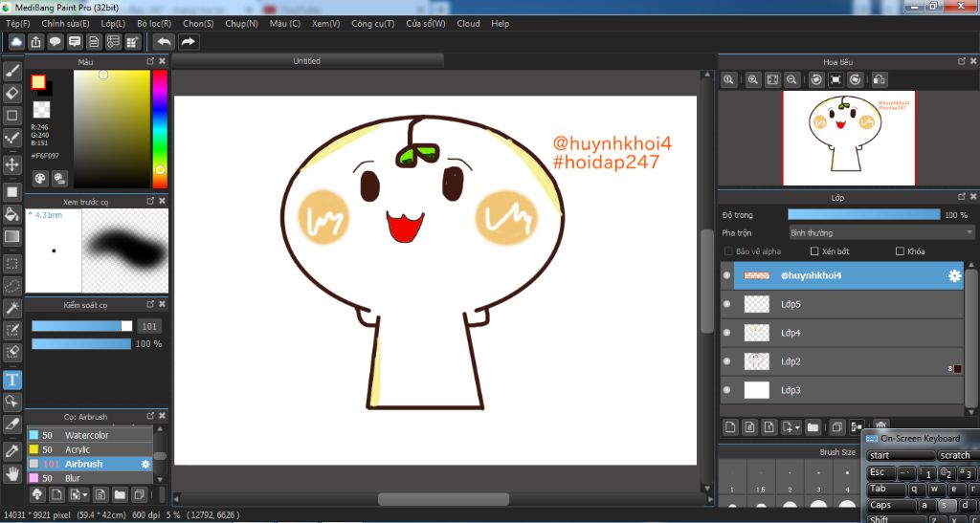Toggle visibility of layer Lớp5

click(x=726, y=304)
